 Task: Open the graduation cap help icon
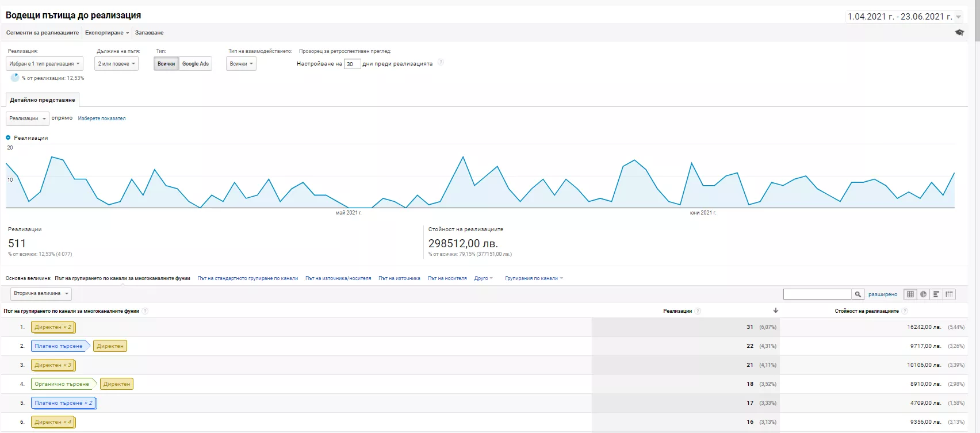[959, 33]
